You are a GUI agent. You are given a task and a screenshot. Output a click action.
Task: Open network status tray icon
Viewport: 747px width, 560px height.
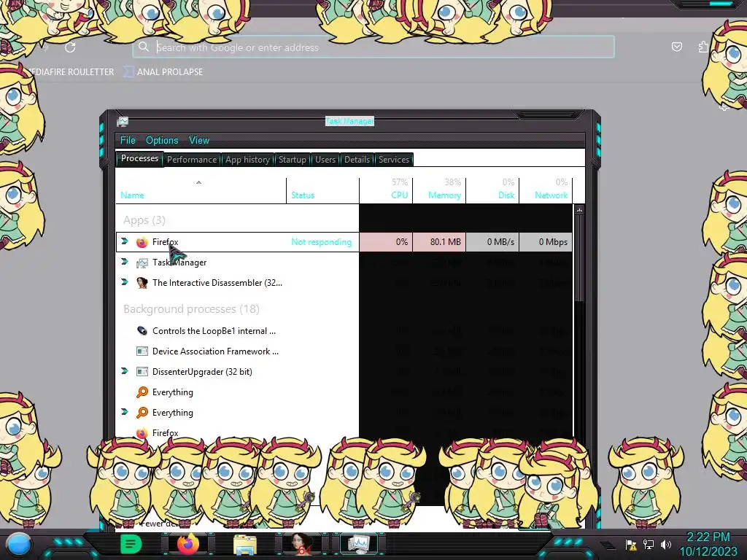tap(649, 544)
